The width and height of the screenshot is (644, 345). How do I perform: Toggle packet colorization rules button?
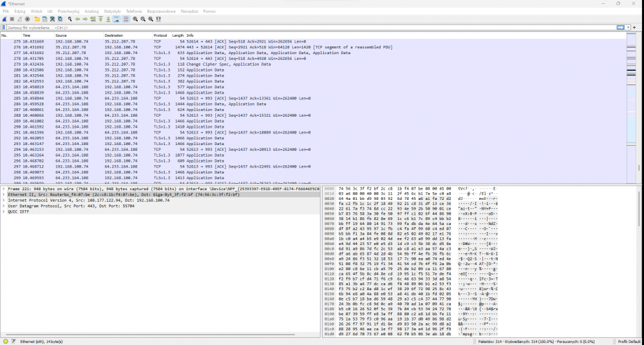click(126, 19)
